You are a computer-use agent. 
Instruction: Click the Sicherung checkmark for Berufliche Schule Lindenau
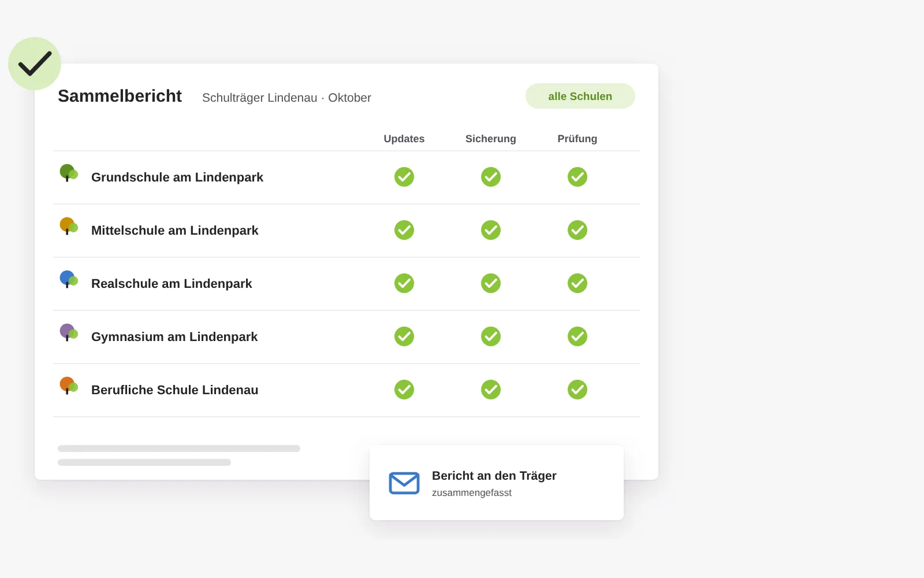click(x=491, y=390)
